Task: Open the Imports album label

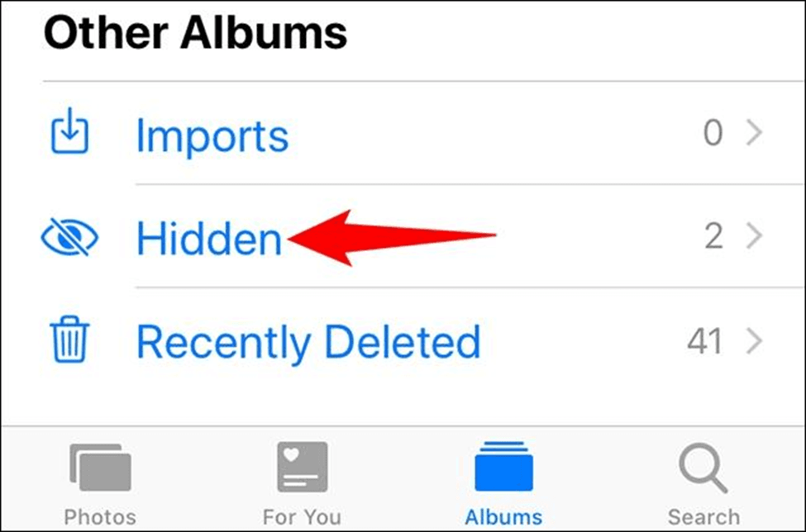Action: 212,136
